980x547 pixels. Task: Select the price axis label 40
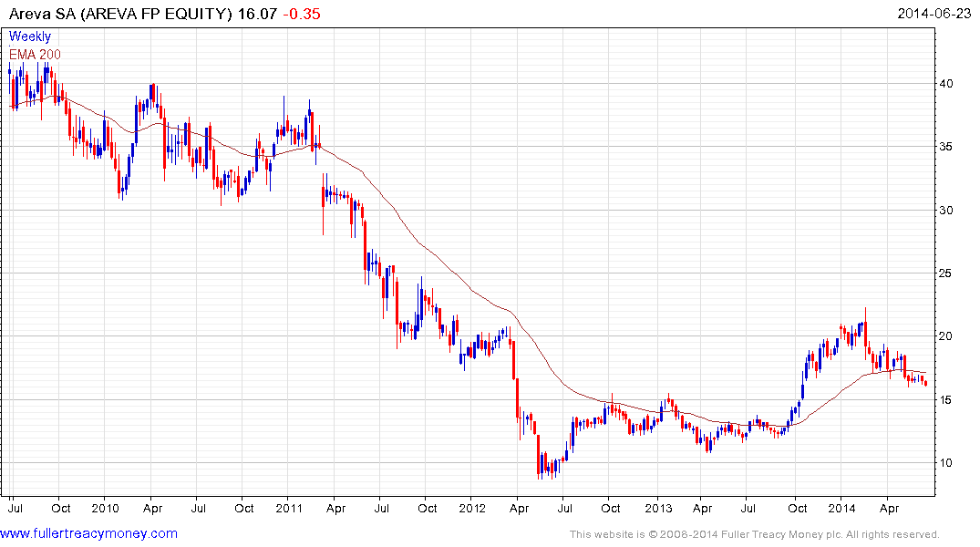point(946,83)
